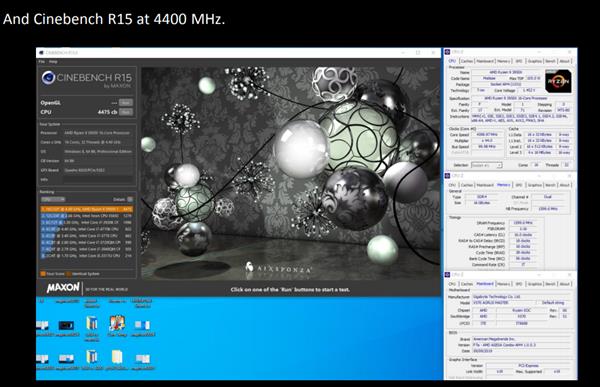
Task: Run the OpenGL benchmark test
Action: pyautogui.click(x=126, y=103)
